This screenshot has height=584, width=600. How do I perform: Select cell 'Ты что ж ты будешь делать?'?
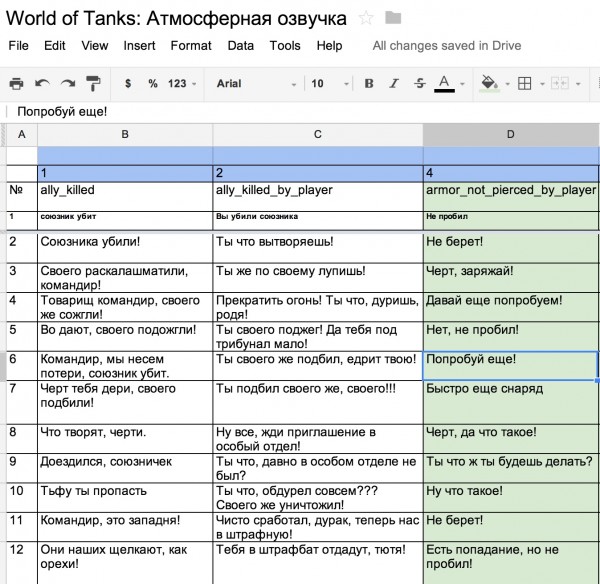[x=511, y=468]
